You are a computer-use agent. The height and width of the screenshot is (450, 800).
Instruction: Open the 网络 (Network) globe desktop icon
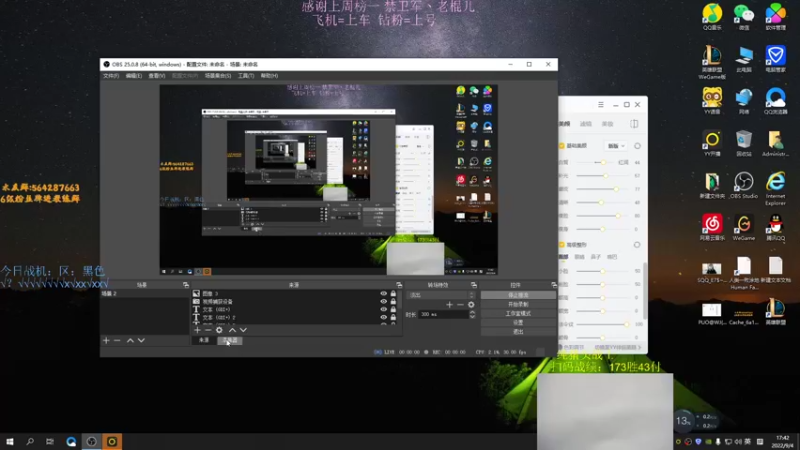[x=744, y=101]
